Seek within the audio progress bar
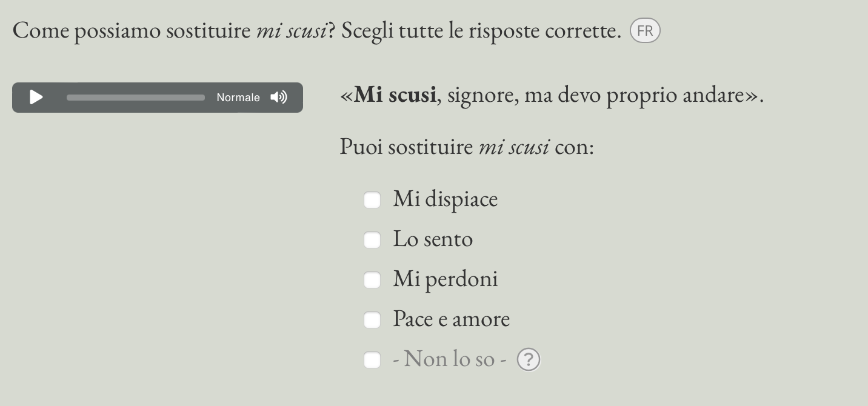This screenshot has height=406, width=868. tap(136, 98)
